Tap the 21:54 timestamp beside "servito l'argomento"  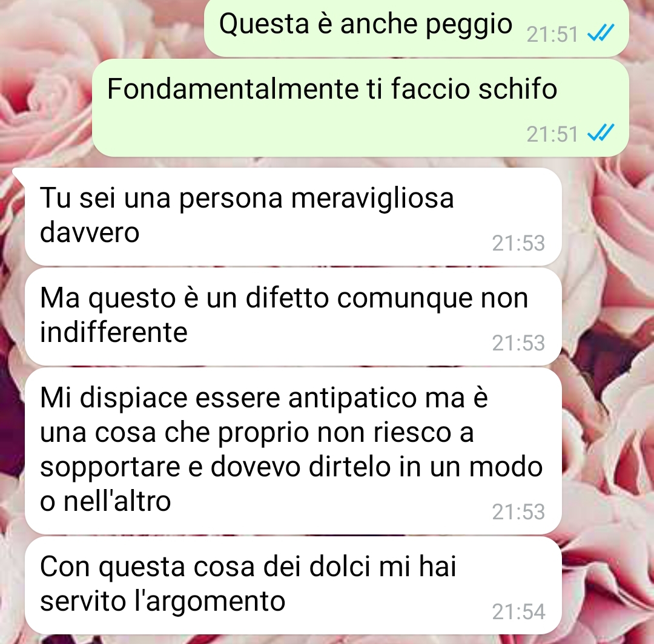pyautogui.click(x=518, y=612)
